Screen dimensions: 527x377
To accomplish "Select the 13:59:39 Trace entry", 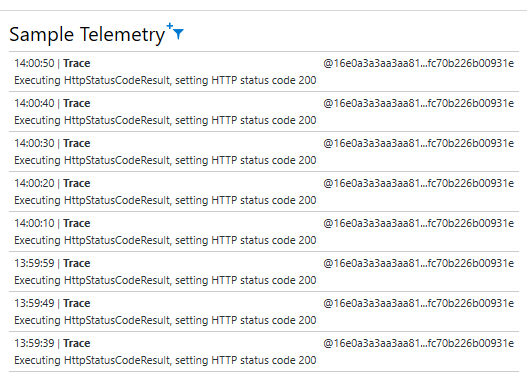I will click(264, 351).
